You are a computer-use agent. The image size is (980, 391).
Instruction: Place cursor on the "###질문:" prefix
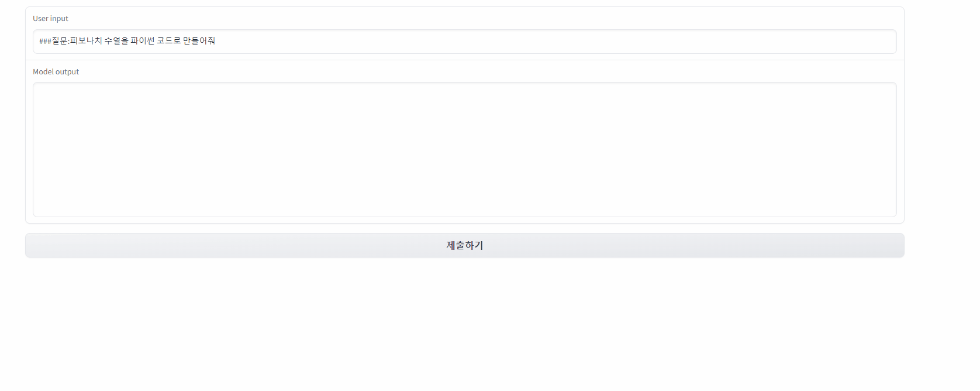click(x=54, y=41)
